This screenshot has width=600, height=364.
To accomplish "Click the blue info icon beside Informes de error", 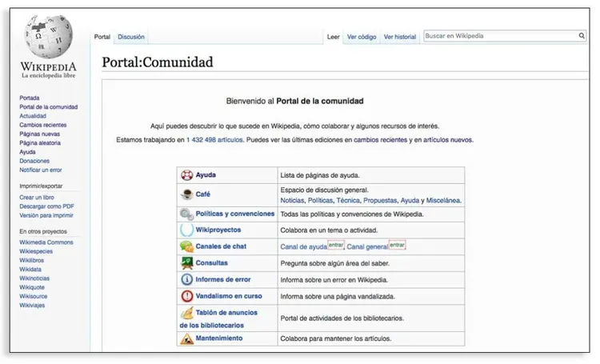I will click(186, 279).
